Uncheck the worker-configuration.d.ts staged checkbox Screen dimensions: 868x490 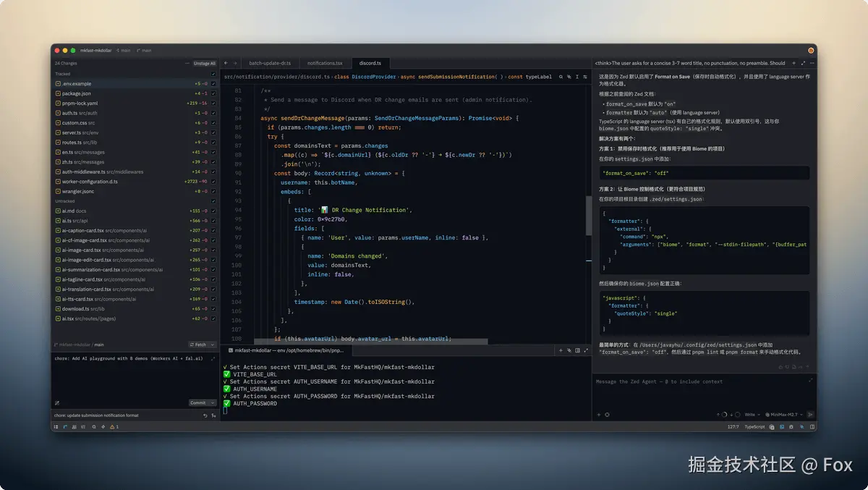[x=213, y=182]
